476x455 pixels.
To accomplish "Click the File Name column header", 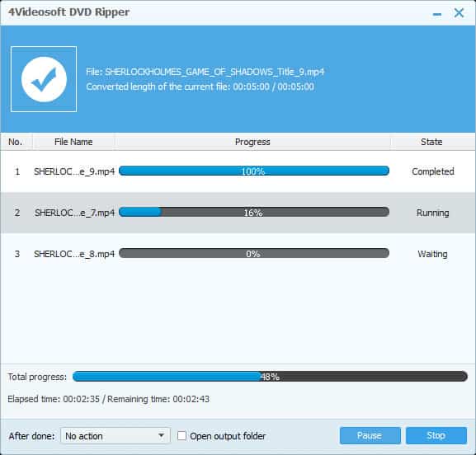I will click(x=73, y=142).
